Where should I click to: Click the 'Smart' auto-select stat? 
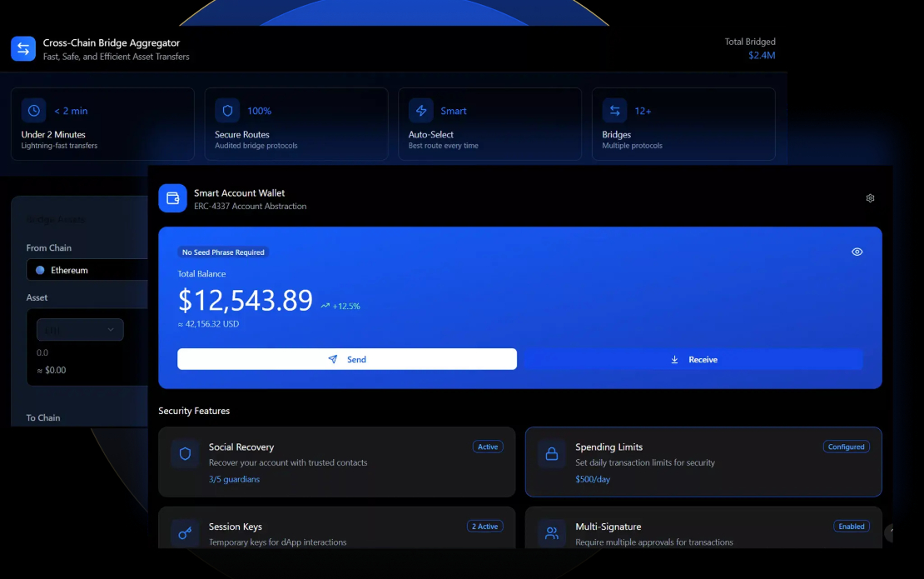click(453, 110)
